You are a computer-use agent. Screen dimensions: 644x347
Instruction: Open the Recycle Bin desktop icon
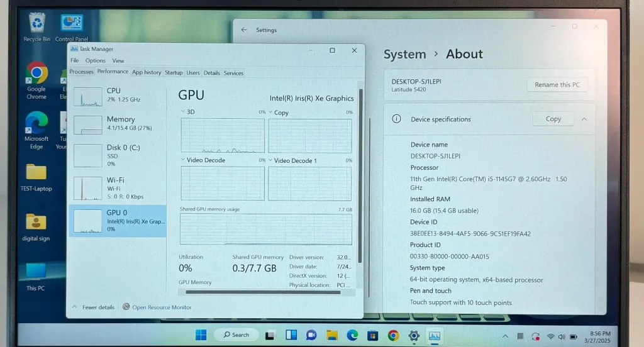click(x=36, y=24)
